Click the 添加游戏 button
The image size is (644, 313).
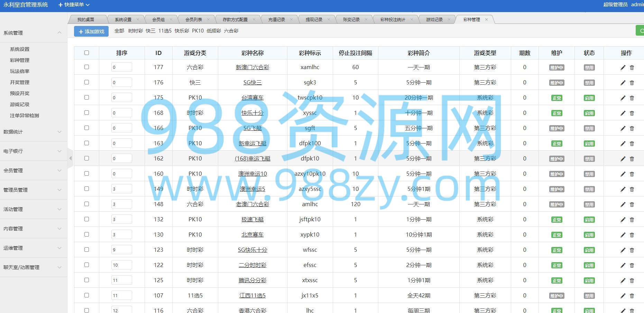(91, 31)
